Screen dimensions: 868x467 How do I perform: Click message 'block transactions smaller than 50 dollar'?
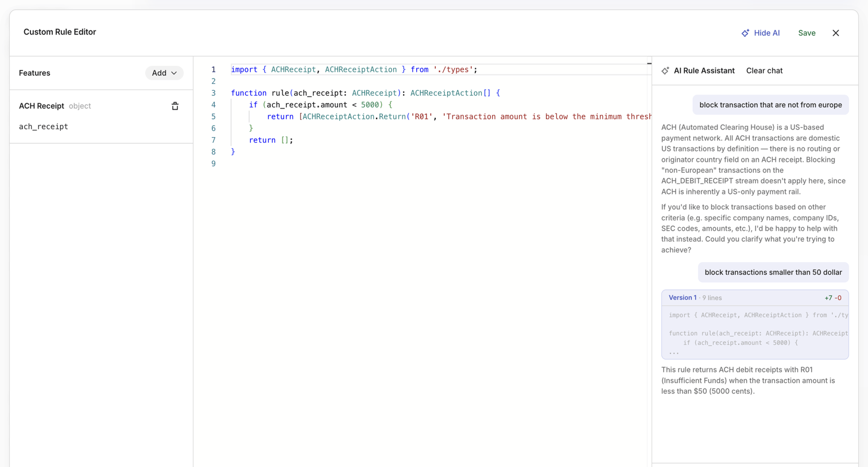click(773, 273)
